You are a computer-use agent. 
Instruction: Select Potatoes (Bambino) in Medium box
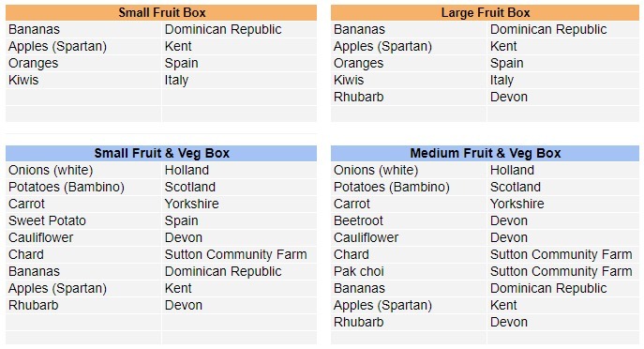point(409,187)
